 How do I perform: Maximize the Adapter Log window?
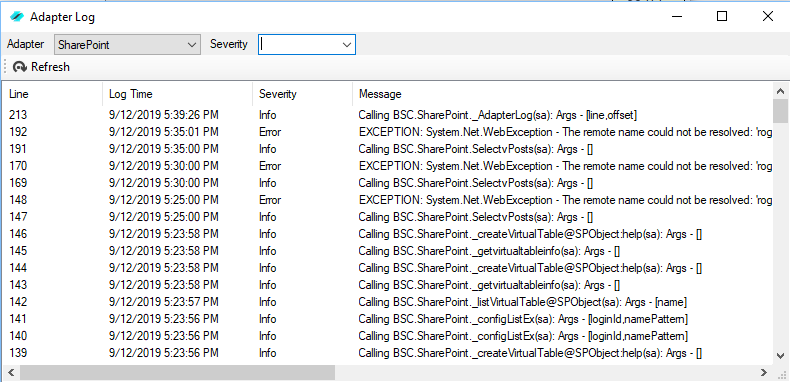pyautogui.click(x=722, y=17)
